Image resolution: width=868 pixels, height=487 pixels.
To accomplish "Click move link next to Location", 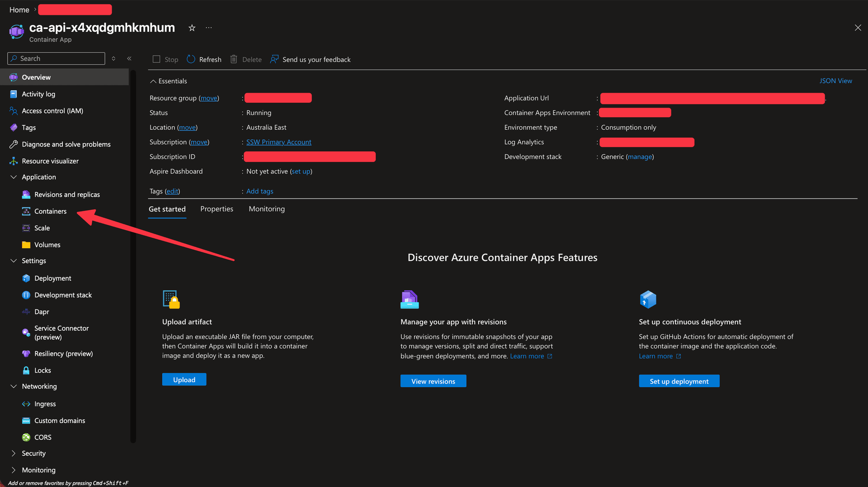I will coord(187,128).
